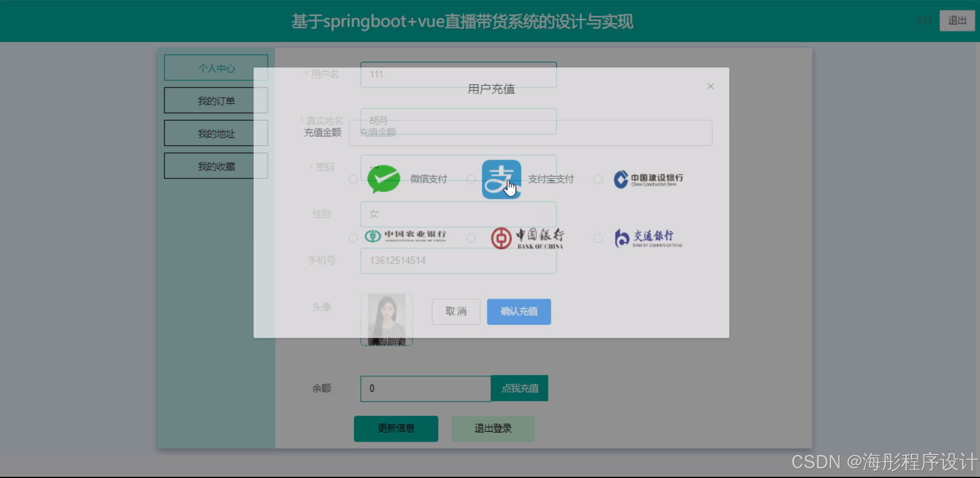Click the Bank of Communications logo
The image size is (980, 478).
tap(648, 238)
